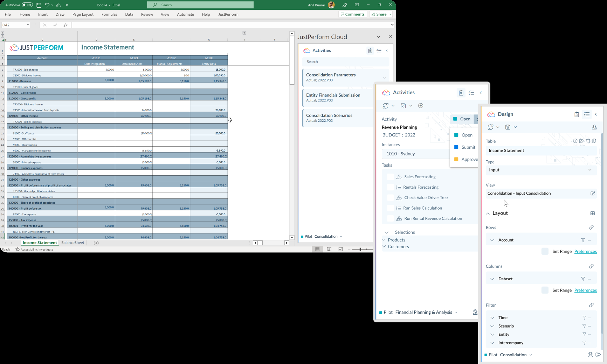Click the delete table trash icon
The height and width of the screenshot is (364, 607).
tap(588, 141)
